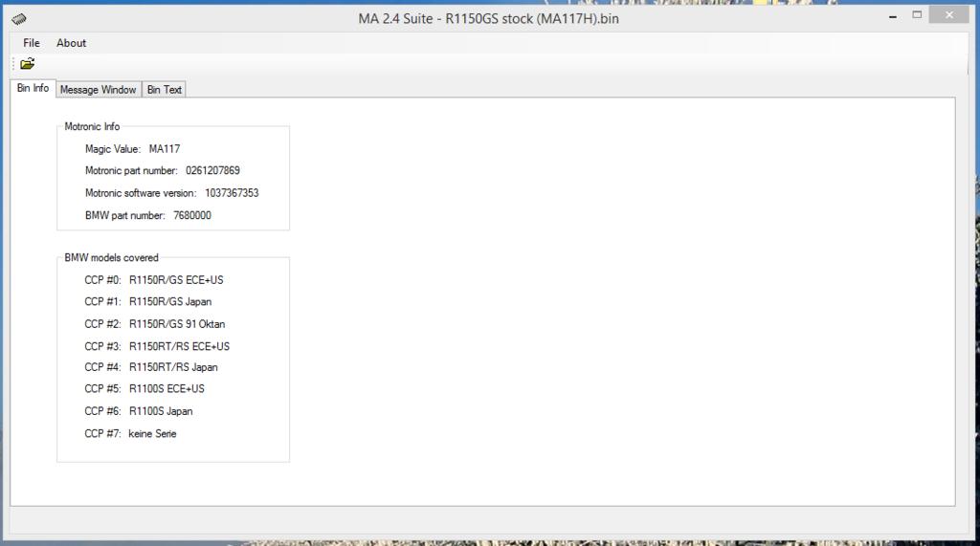This screenshot has width=980, height=546.
Task: Open the File menu
Action: coord(32,43)
